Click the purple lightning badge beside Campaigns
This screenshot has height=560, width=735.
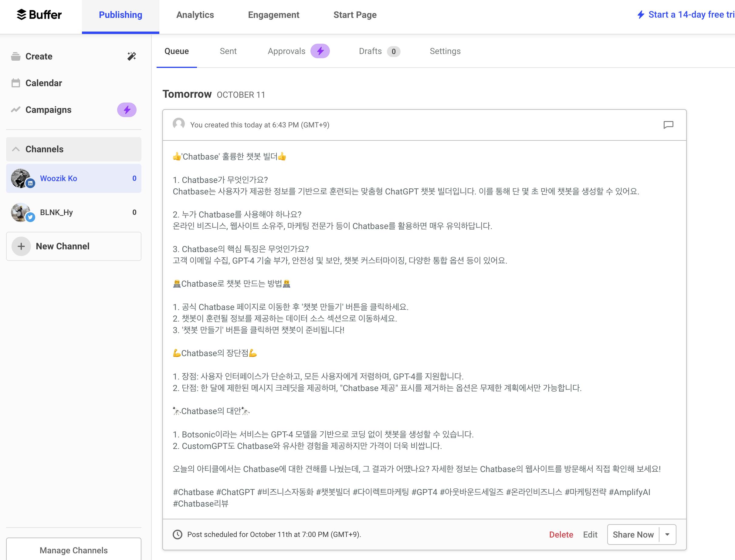127,110
